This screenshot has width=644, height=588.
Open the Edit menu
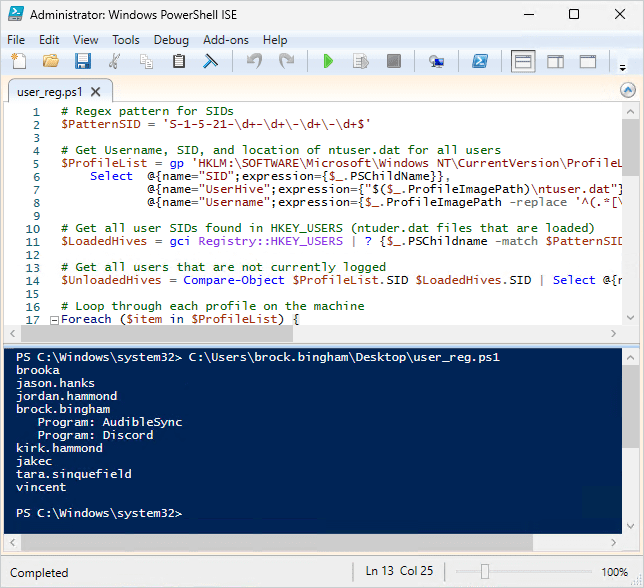(x=49, y=40)
